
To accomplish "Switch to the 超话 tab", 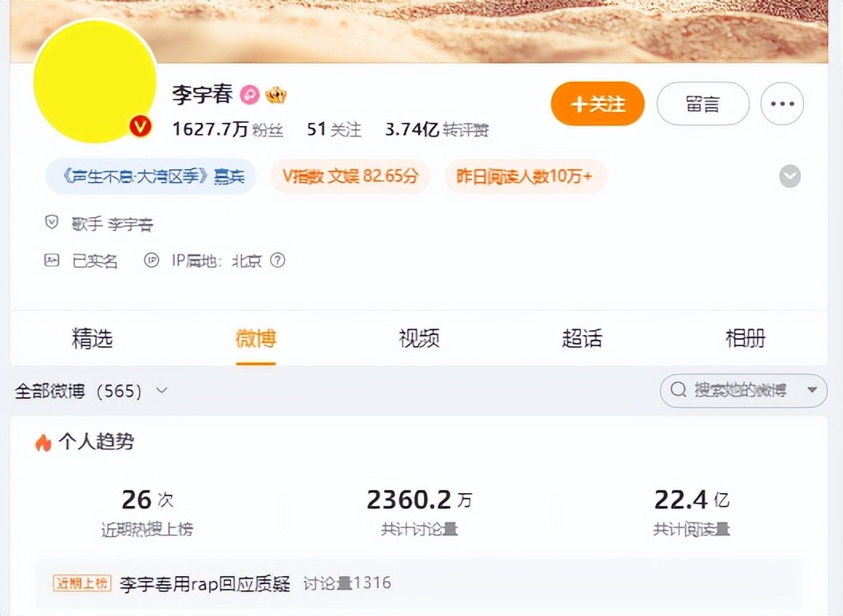I will pyautogui.click(x=582, y=338).
